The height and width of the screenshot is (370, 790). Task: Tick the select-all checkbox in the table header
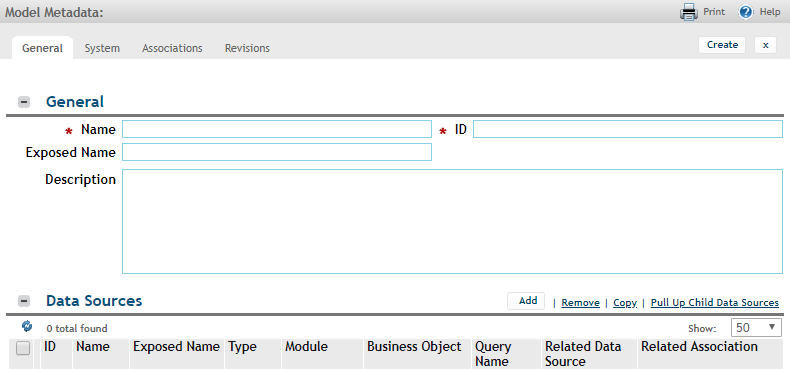[x=23, y=348]
